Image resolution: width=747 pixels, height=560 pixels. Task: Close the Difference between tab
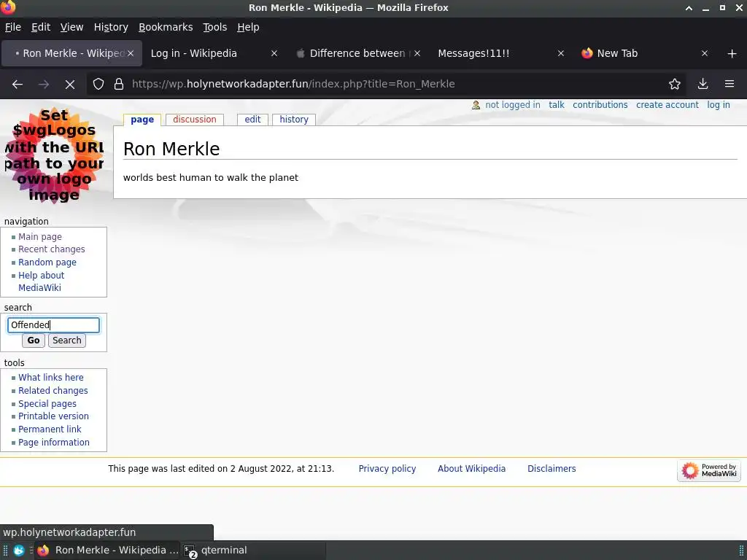click(x=417, y=53)
